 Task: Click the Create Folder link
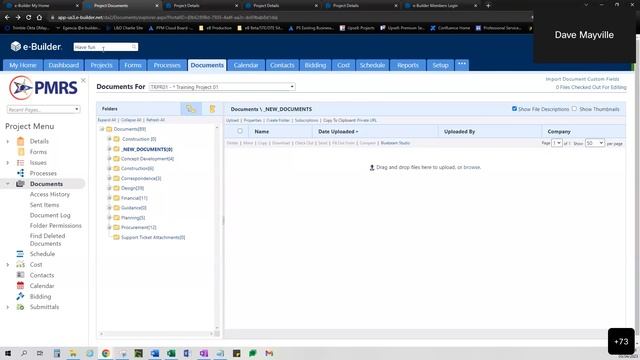(278, 120)
